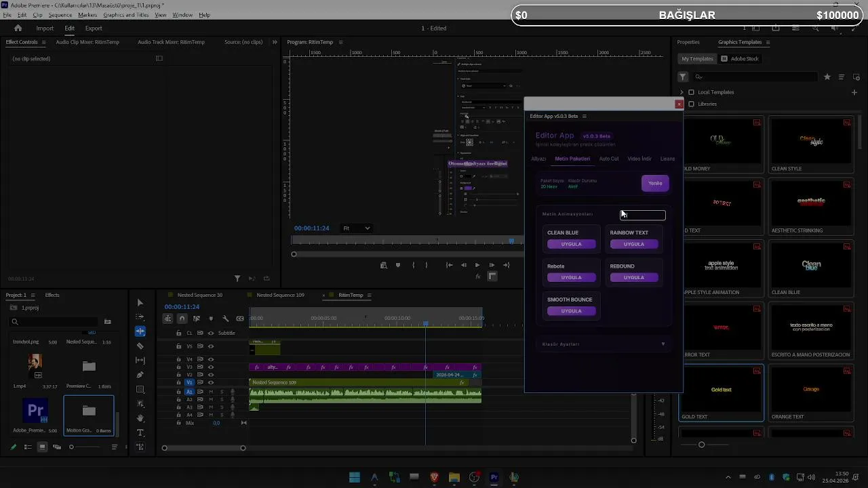The height and width of the screenshot is (488, 868).
Task: Open Caption track options CC icon
Action: pos(240,319)
